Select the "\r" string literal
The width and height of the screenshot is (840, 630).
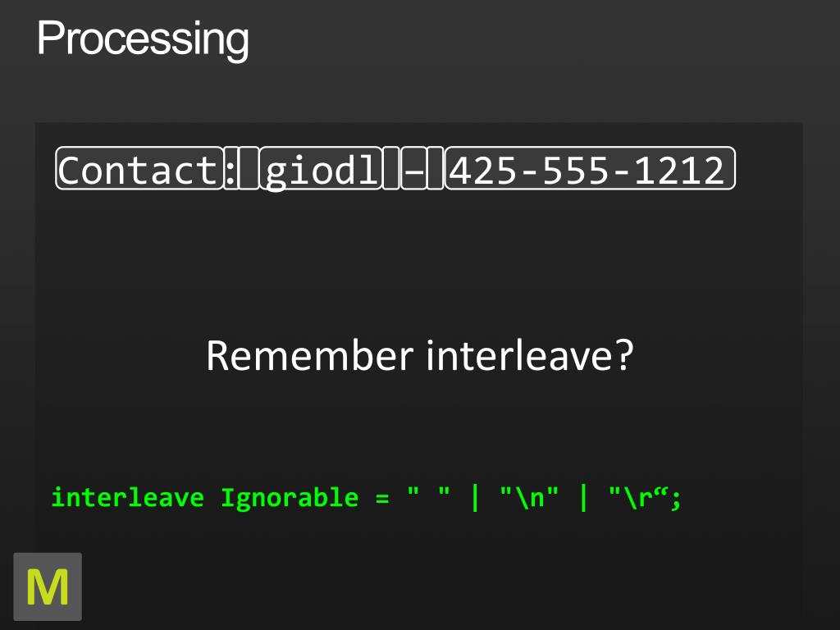pyautogui.click(x=637, y=497)
